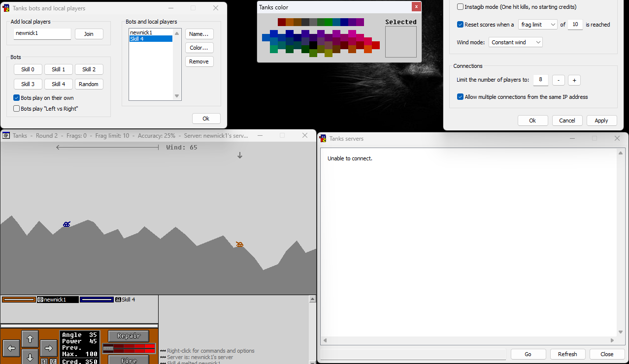Click the local player nickname field

42,33
